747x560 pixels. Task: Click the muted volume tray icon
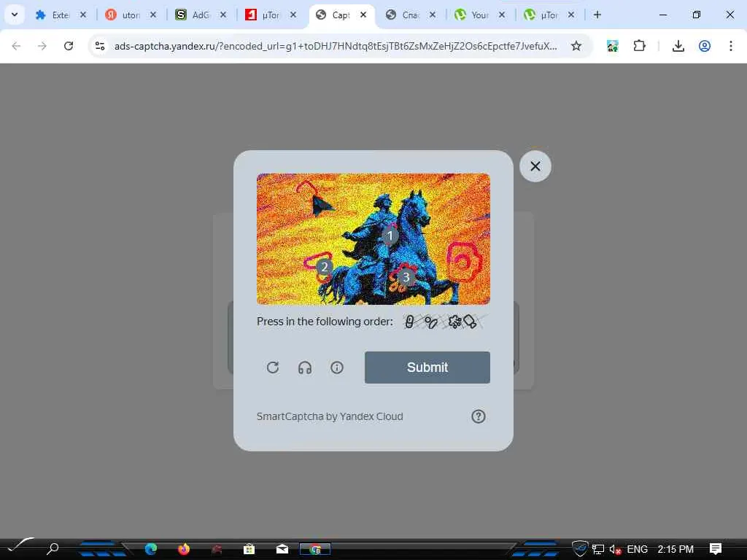(x=615, y=550)
